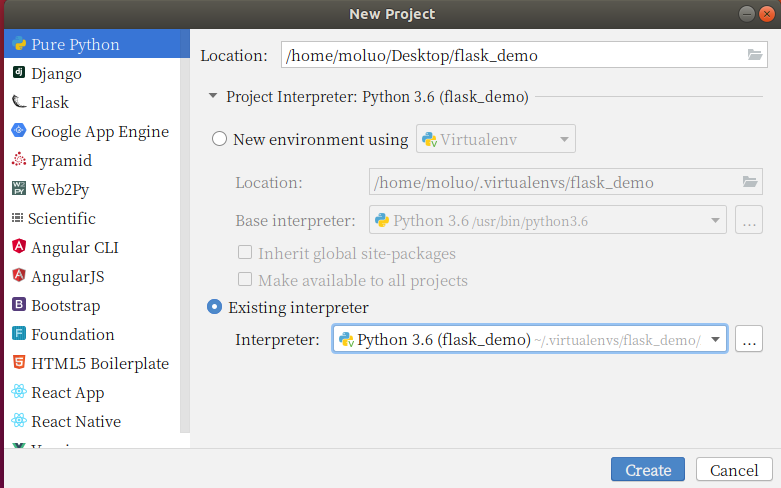Choose Django project type
Viewport: 781px width, 488px height.
click(x=92, y=73)
